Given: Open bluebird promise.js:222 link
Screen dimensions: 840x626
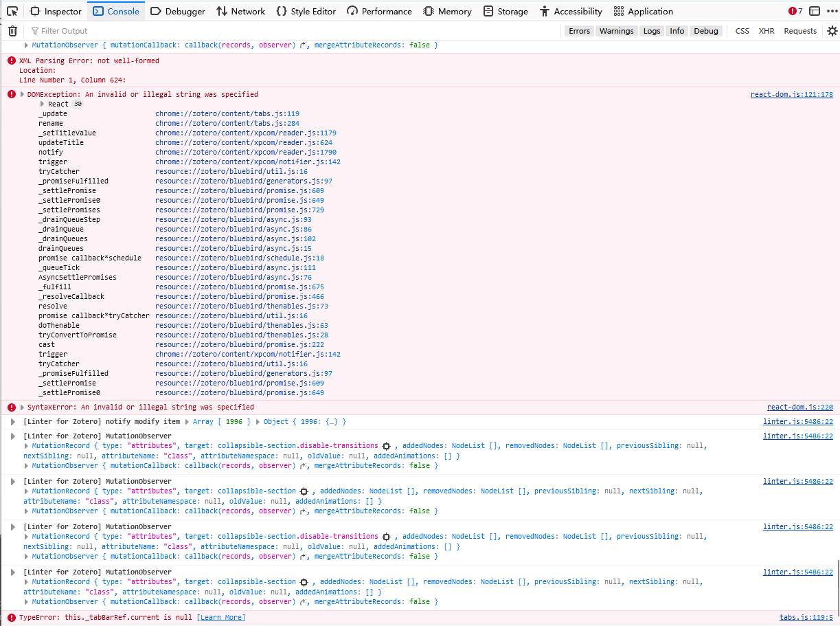Looking at the screenshot, I should click(x=240, y=344).
